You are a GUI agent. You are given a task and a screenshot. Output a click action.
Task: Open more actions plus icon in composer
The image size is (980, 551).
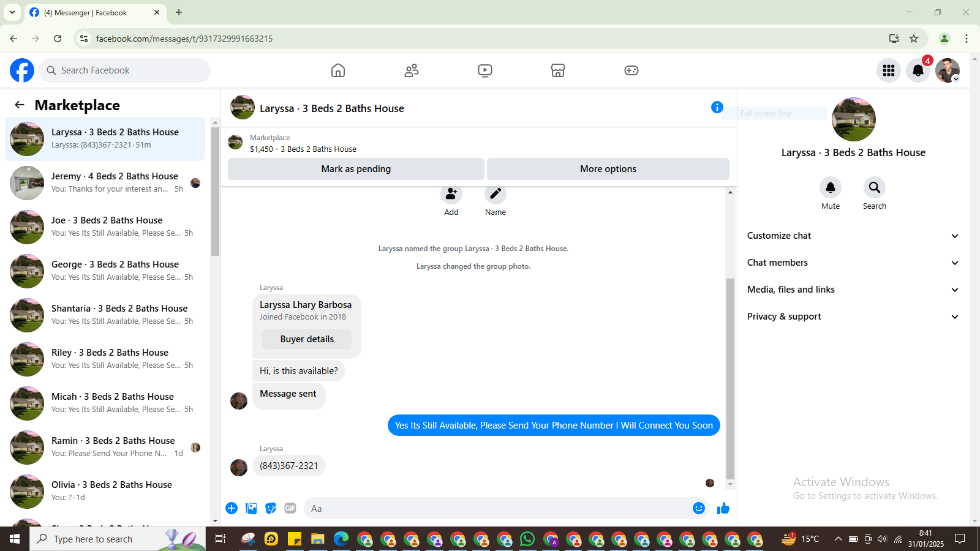coord(232,508)
